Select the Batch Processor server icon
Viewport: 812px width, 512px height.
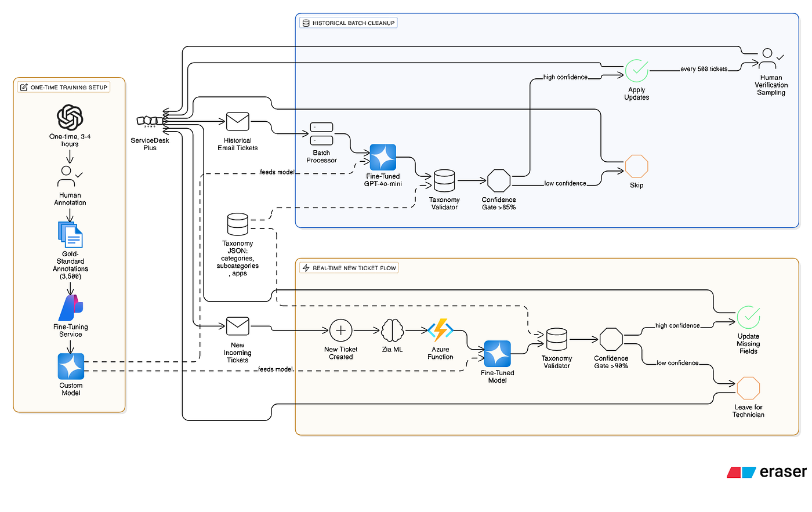point(321,133)
